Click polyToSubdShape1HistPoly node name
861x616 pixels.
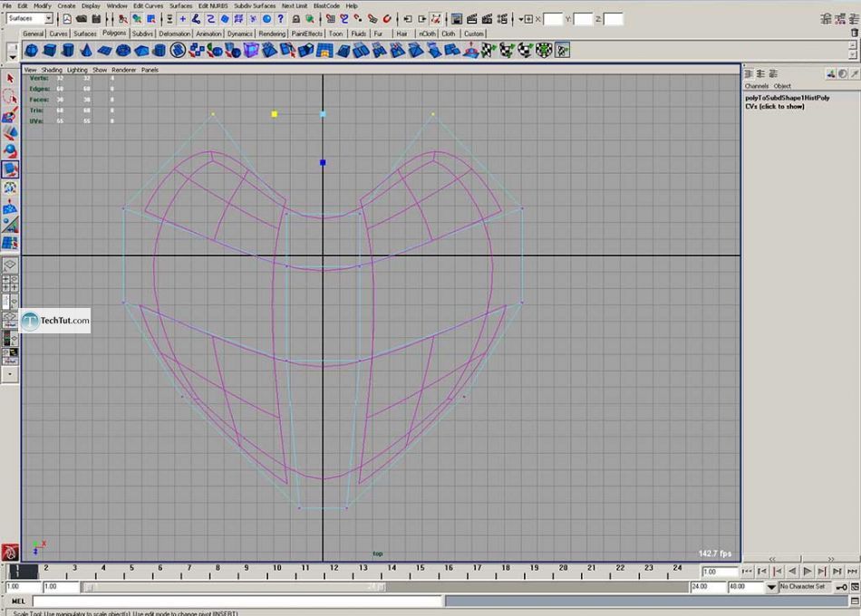pos(788,98)
